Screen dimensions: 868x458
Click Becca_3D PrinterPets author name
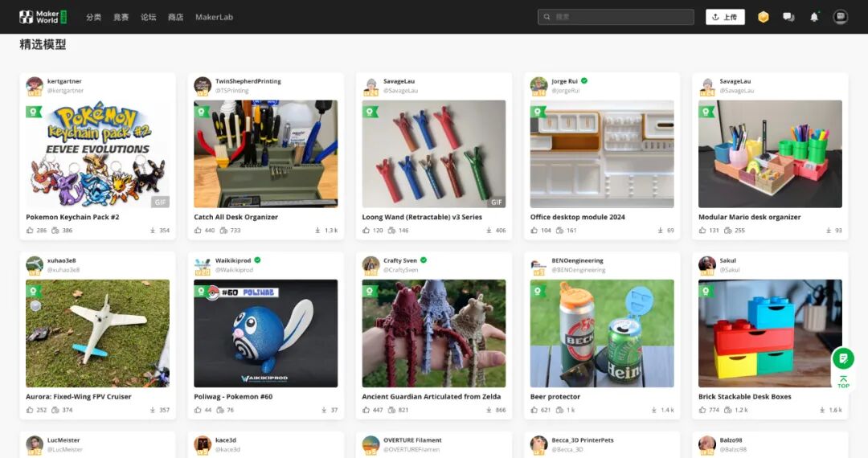tap(583, 440)
